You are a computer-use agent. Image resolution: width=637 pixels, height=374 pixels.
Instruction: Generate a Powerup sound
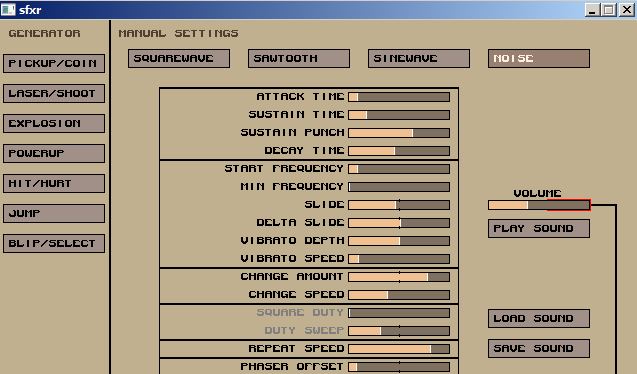54,153
